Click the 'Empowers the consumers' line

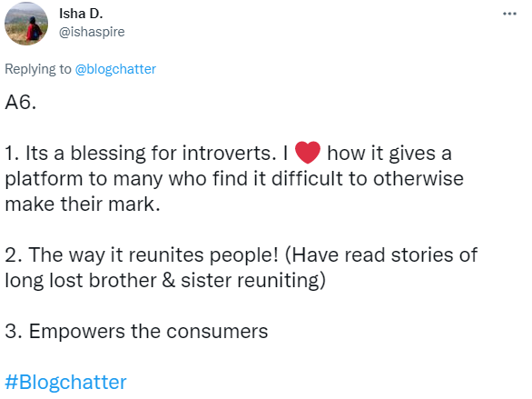click(148, 331)
